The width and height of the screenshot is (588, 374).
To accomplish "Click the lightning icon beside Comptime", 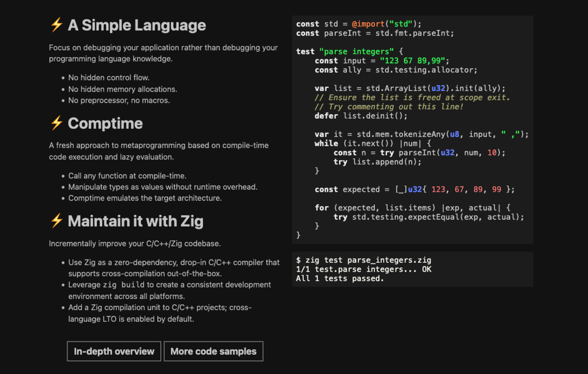I will click(x=56, y=123).
